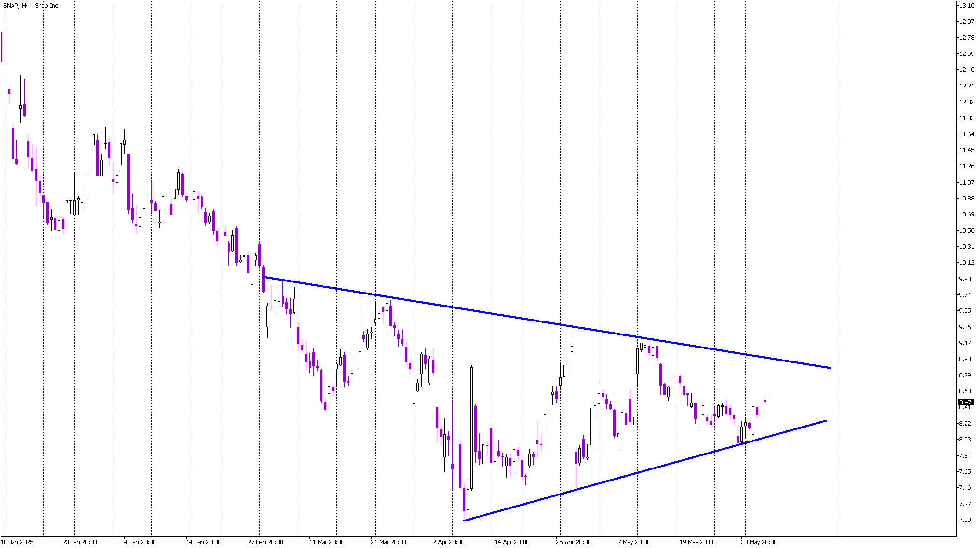Screen dimensions: 980x548
Task: Select the lower ascending blue trendline
Action: point(645,470)
